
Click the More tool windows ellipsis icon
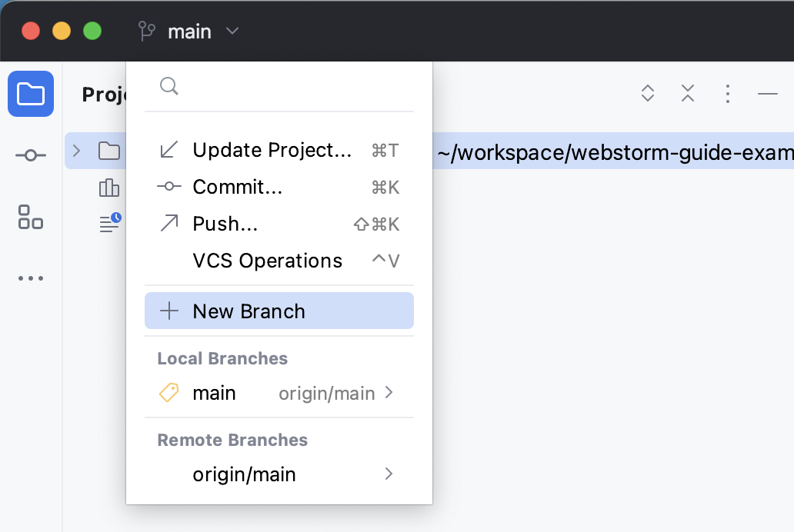point(30,278)
